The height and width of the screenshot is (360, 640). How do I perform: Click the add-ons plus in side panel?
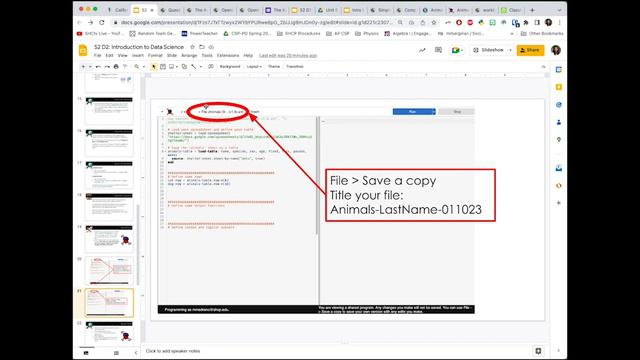click(559, 203)
